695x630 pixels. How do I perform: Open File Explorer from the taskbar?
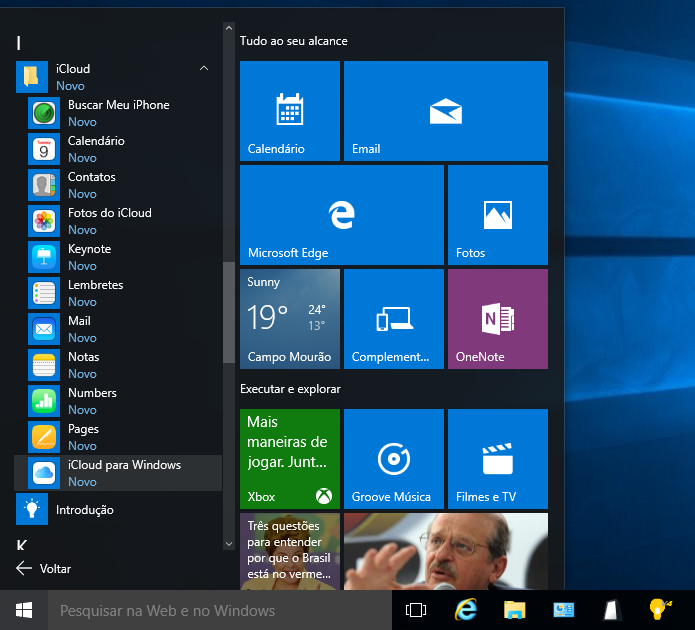[514, 610]
